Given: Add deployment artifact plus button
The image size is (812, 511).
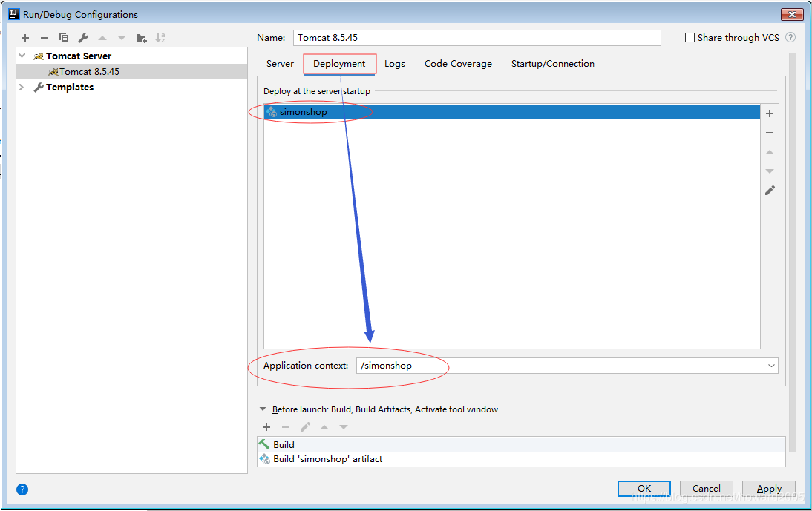Looking at the screenshot, I should pyautogui.click(x=770, y=113).
